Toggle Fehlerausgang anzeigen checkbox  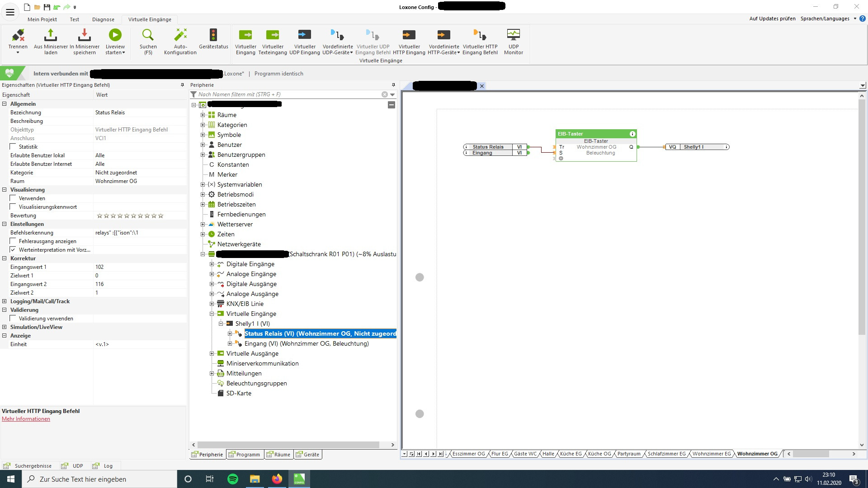pyautogui.click(x=13, y=241)
